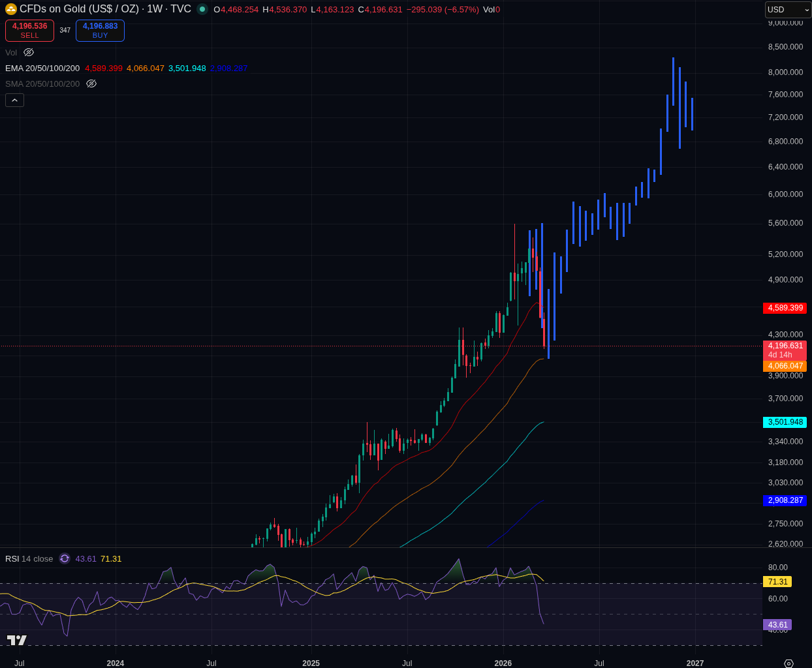Click the 8,500.000 price axis label

coord(785,47)
